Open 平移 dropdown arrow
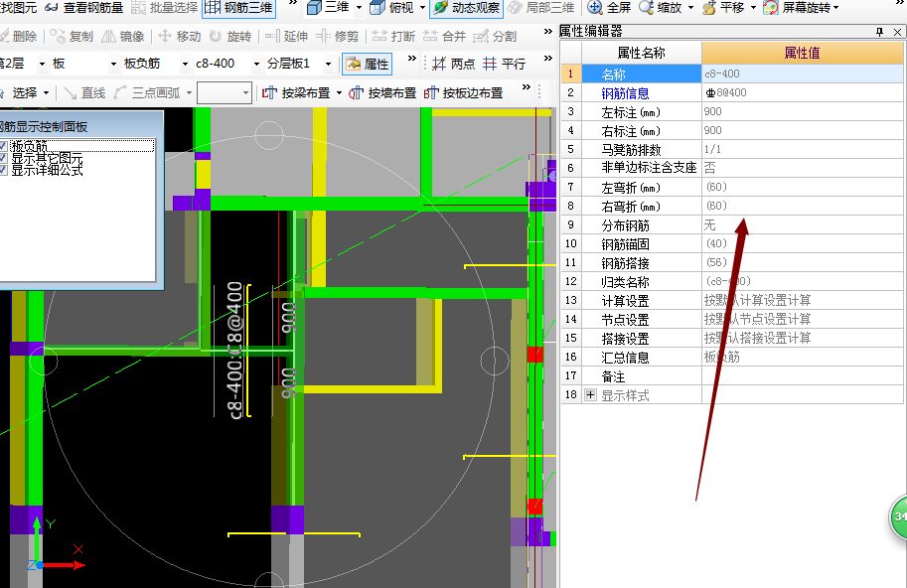 [753, 8]
